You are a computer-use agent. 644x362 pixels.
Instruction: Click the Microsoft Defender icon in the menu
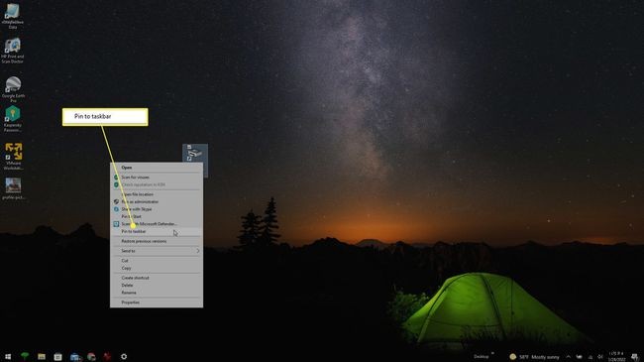click(116, 224)
